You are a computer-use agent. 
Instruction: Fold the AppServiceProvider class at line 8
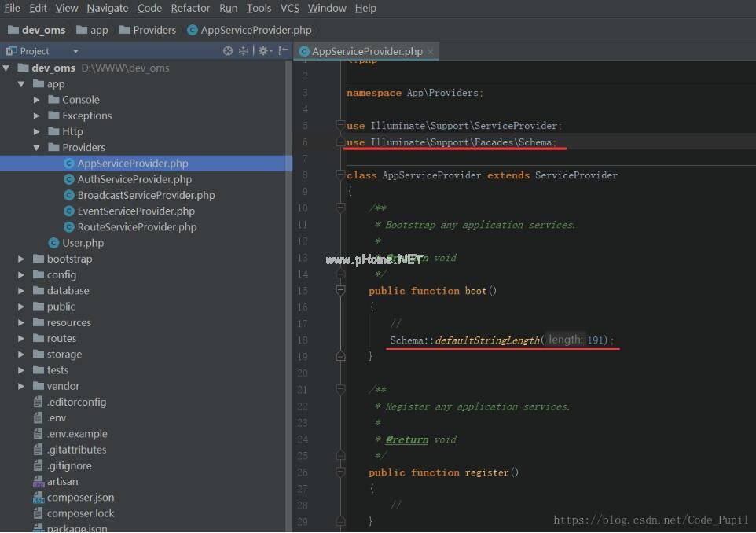340,175
